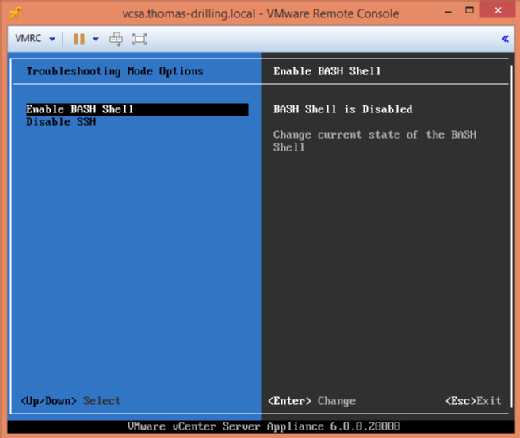
Task: Click the blue double-chevron toolbar icon
Action: click(505, 39)
